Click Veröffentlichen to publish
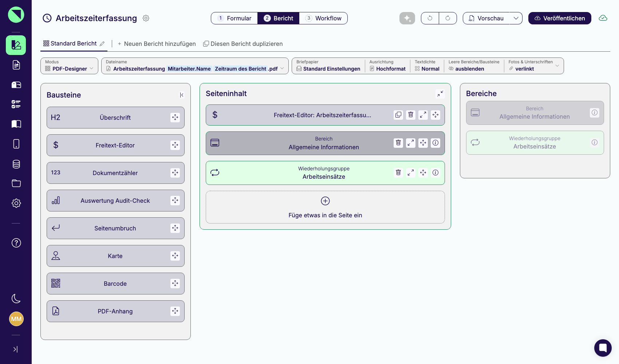The width and height of the screenshot is (619, 364). click(560, 18)
